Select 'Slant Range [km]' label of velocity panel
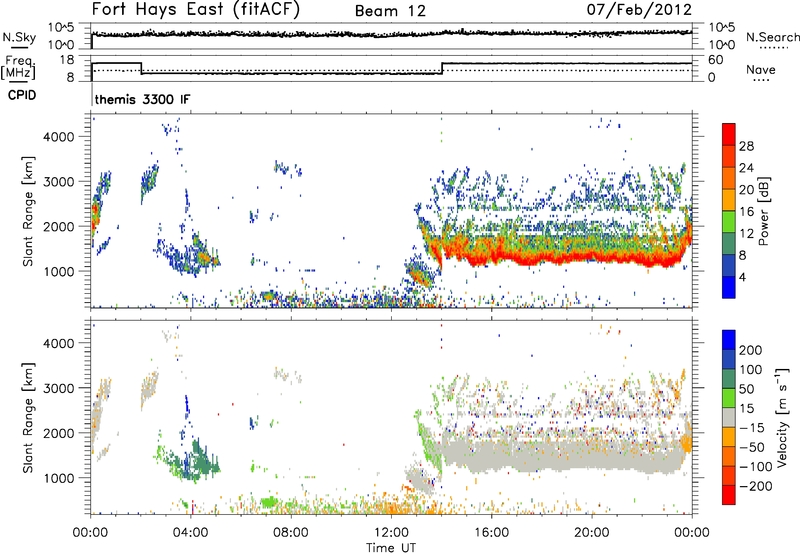 tap(28, 418)
